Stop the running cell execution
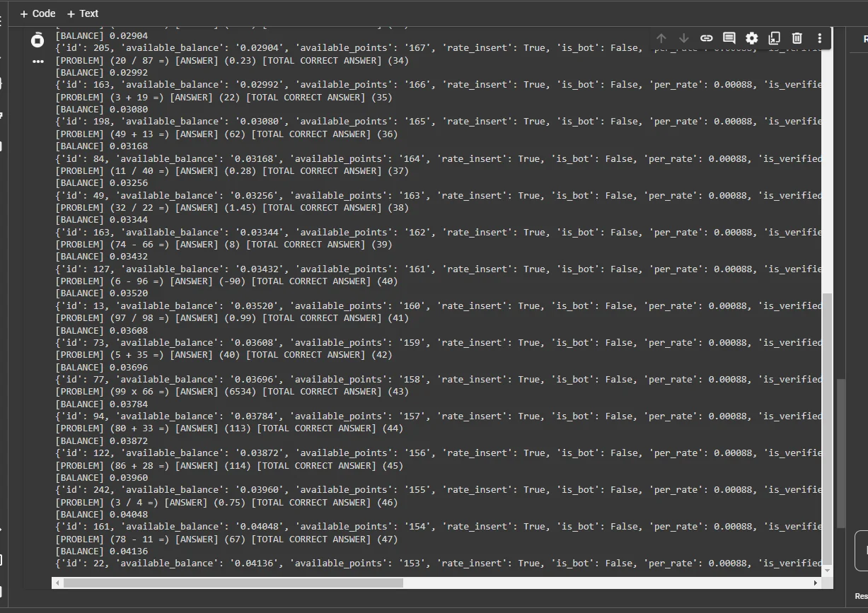 coord(37,41)
